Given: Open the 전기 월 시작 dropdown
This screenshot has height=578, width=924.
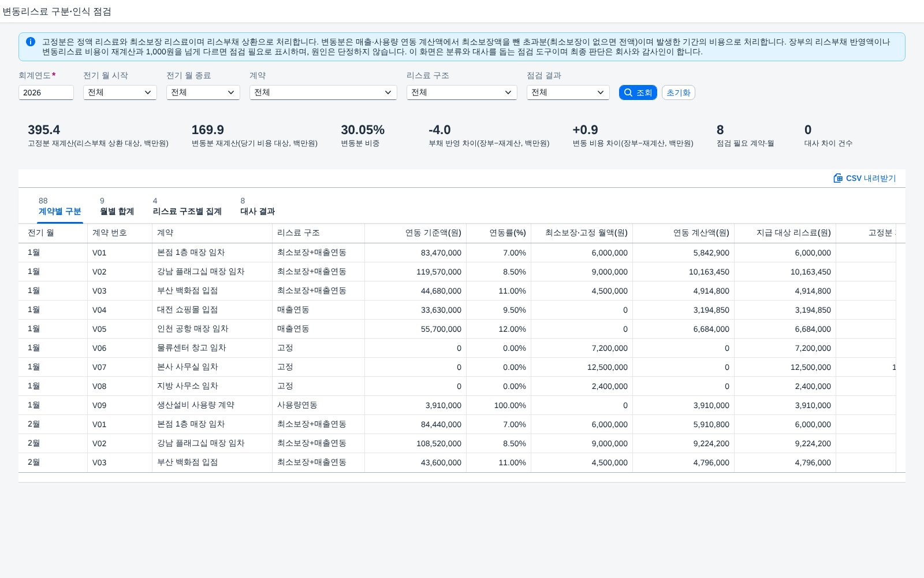Looking at the screenshot, I should pos(120,92).
